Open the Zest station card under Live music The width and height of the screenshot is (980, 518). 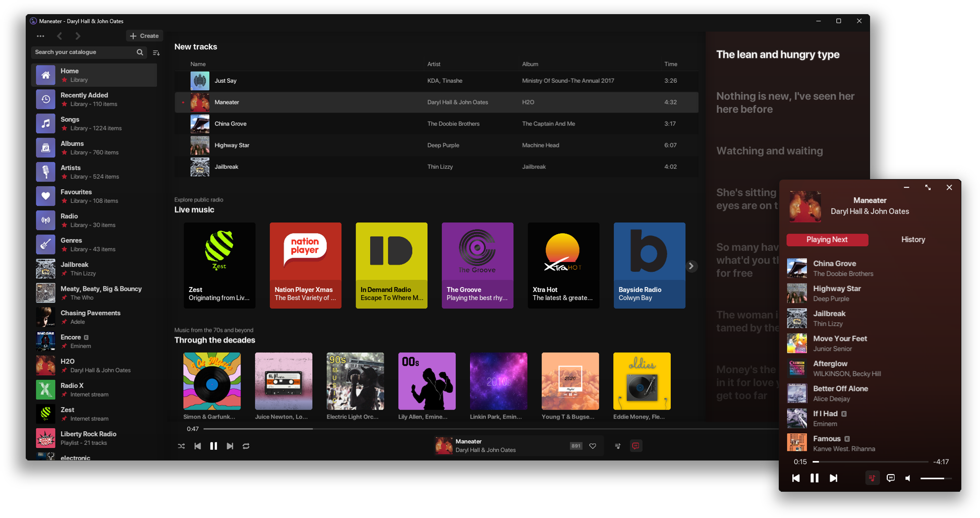pyautogui.click(x=219, y=265)
